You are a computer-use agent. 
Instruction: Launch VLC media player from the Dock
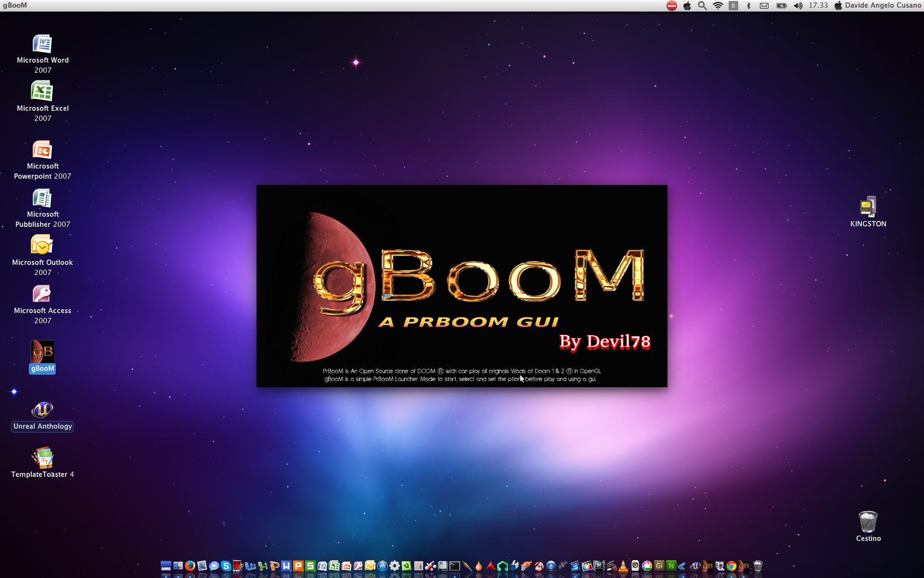tap(623, 566)
